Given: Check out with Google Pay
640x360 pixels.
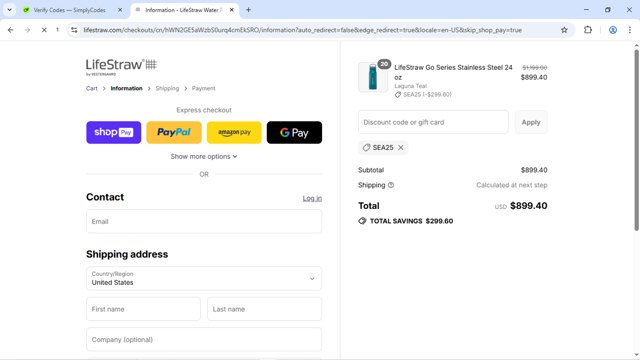Looking at the screenshot, I should [x=294, y=132].
